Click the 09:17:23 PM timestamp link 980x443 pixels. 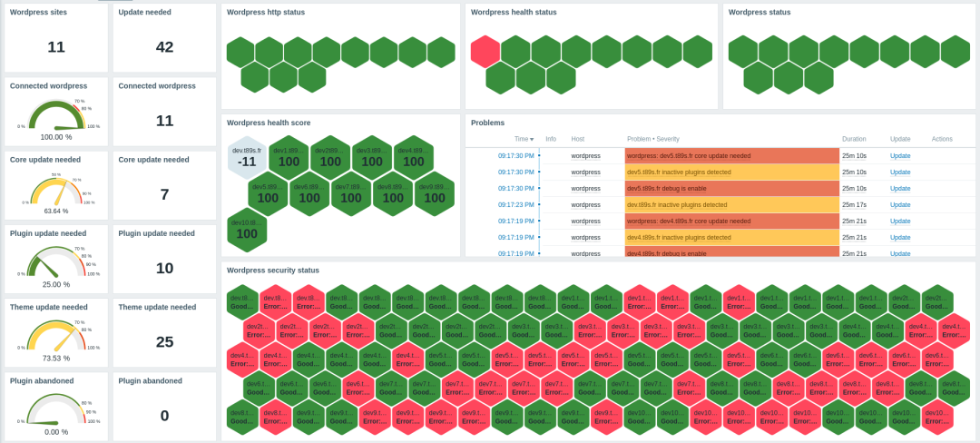(x=515, y=205)
